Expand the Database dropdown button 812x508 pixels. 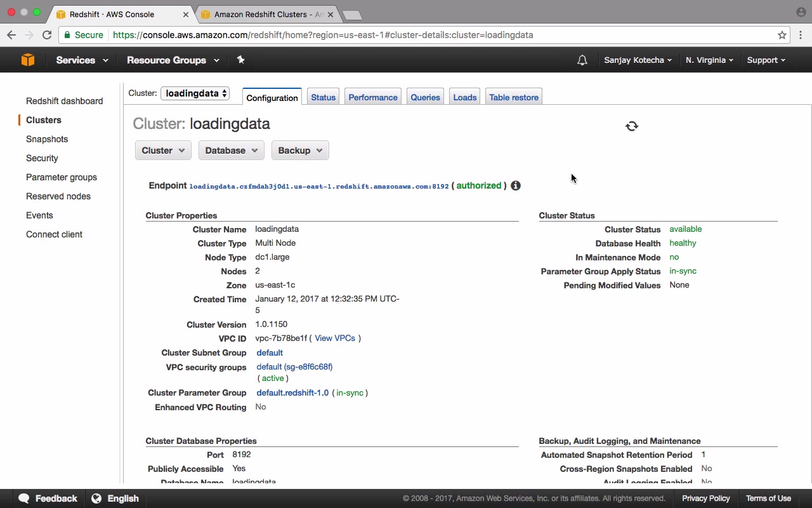(x=232, y=150)
